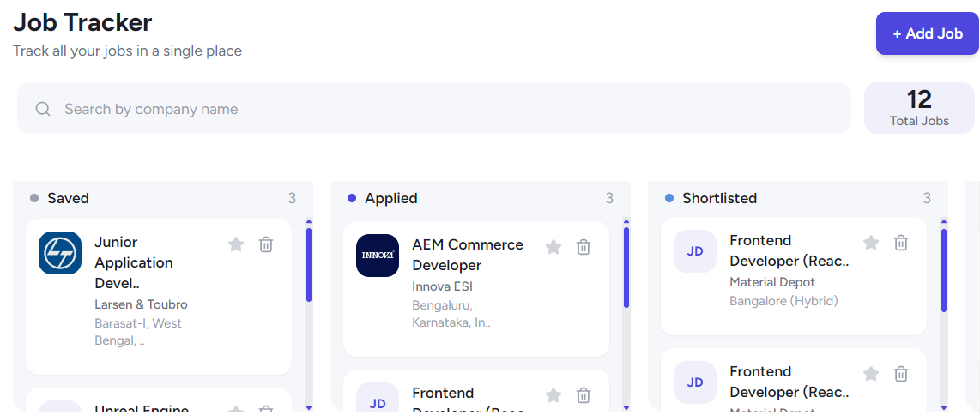Favorite the AEM Commerce Developer job
The height and width of the screenshot is (415, 980).
pyautogui.click(x=554, y=246)
